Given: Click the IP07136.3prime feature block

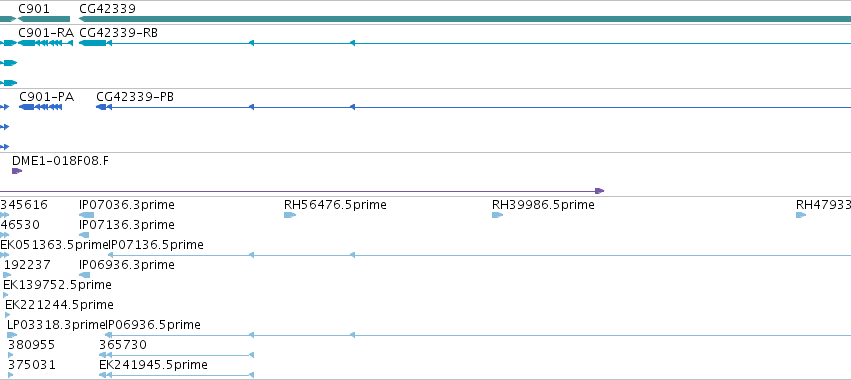Looking at the screenshot, I should (84, 235).
